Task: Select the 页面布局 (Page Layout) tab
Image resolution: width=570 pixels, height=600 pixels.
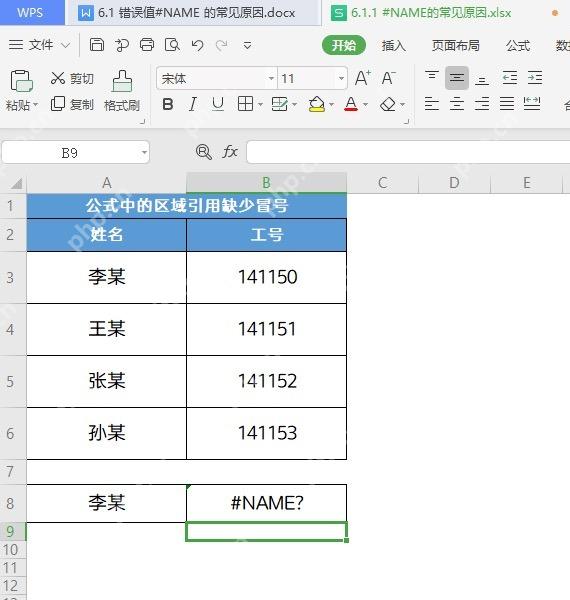Action: [x=456, y=46]
